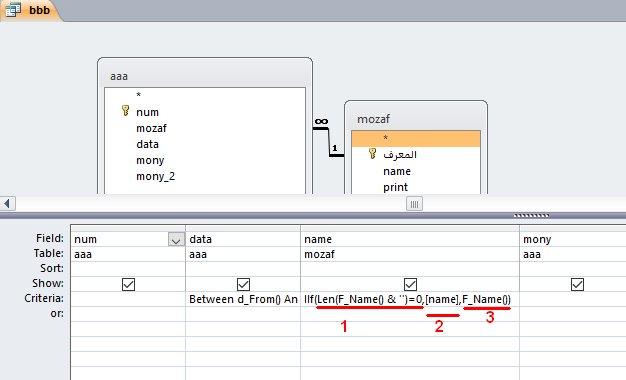This screenshot has width=626, height=380.
Task: Click the Table cell of num column
Action: tap(128, 254)
